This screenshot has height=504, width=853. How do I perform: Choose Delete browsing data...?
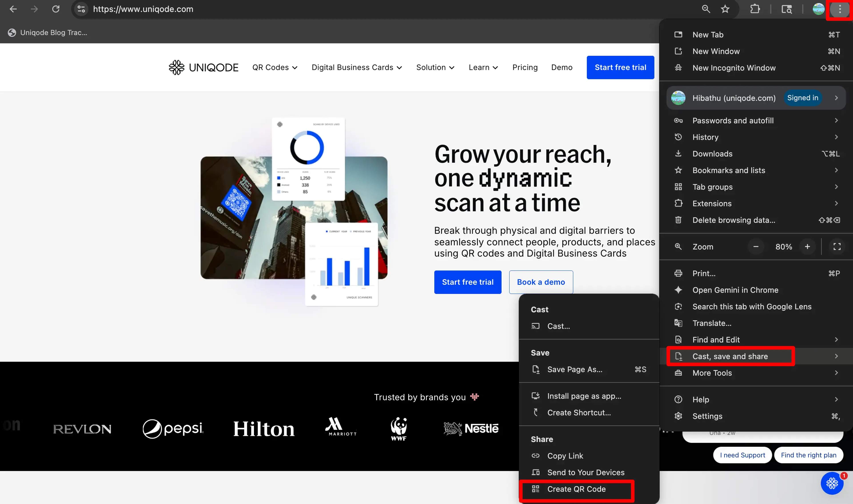click(756, 220)
